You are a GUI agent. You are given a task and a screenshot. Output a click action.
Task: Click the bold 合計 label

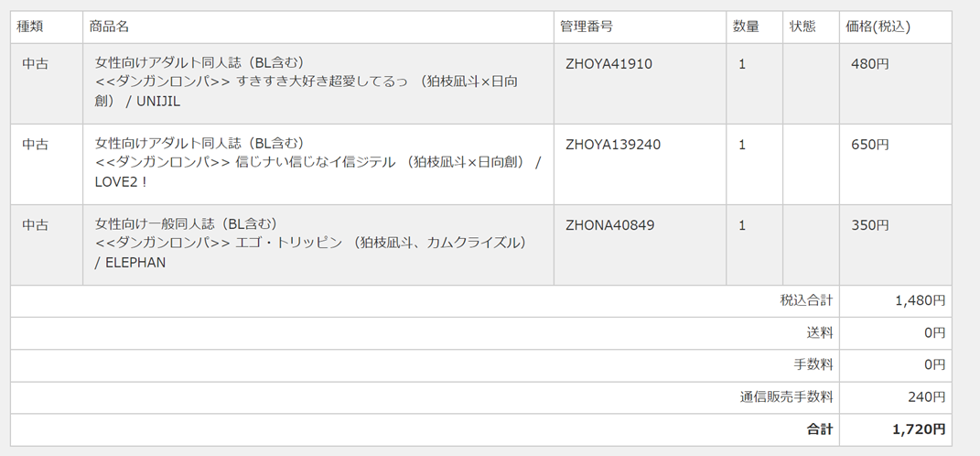820,429
